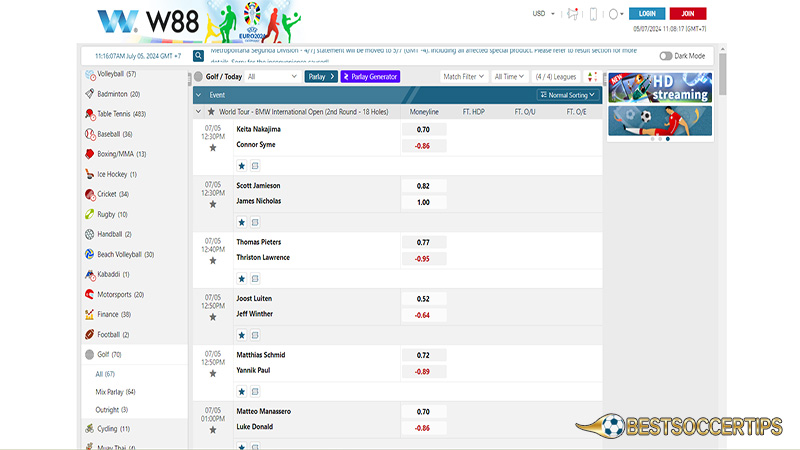Select the Volleyball sport icon
This screenshot has width=800, height=450.
click(90, 74)
